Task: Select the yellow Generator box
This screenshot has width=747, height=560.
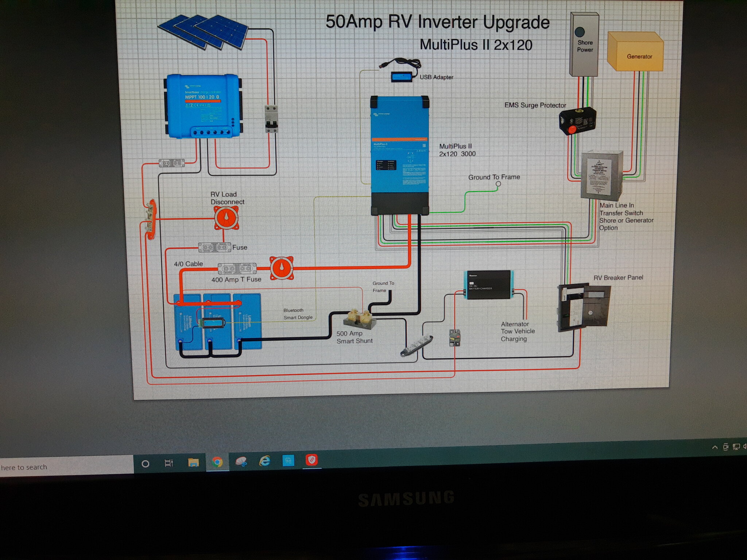Action: pyautogui.click(x=635, y=51)
